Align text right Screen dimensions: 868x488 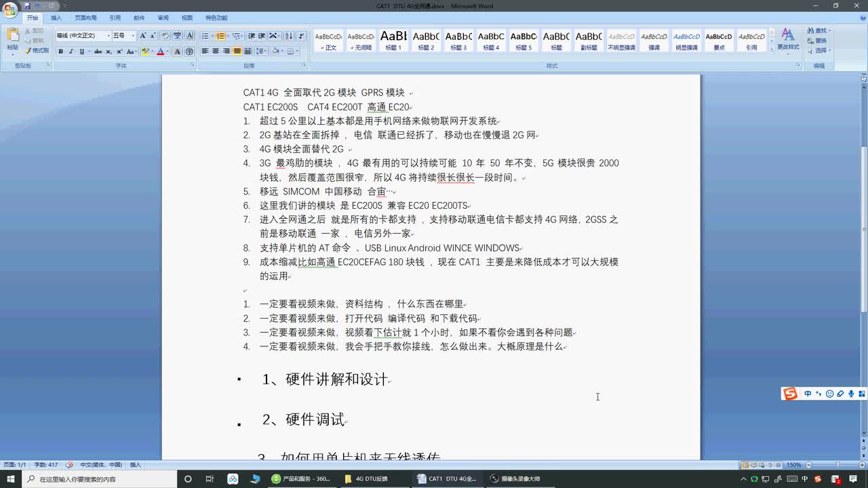tap(226, 52)
